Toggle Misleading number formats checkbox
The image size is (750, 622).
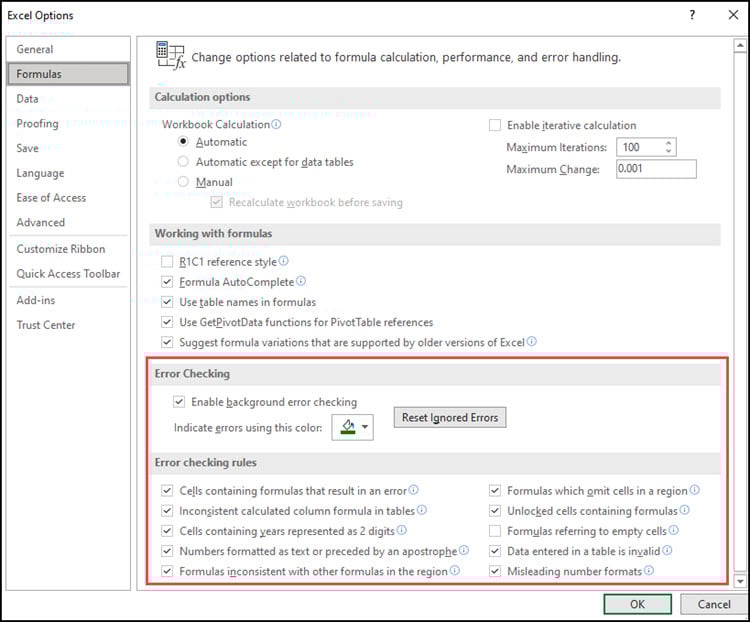point(495,571)
